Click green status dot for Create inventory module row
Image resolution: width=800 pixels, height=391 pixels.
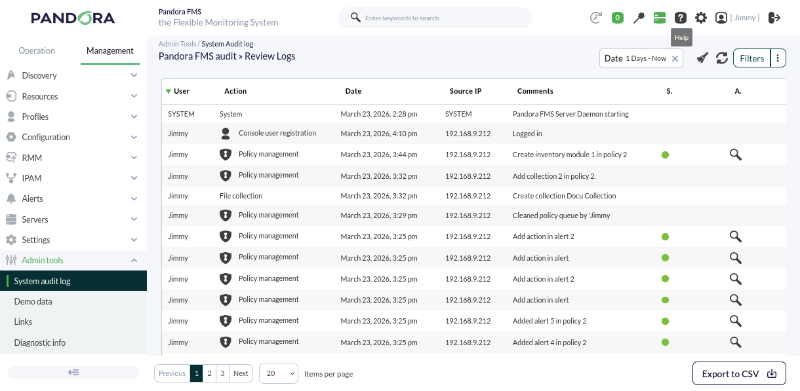tap(665, 155)
